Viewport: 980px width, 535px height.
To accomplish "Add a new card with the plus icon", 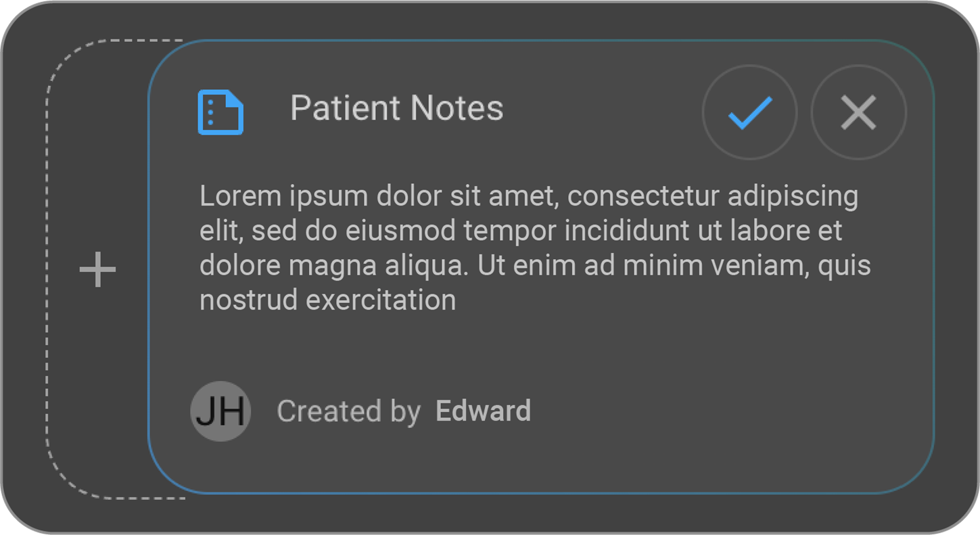I will 98,271.
